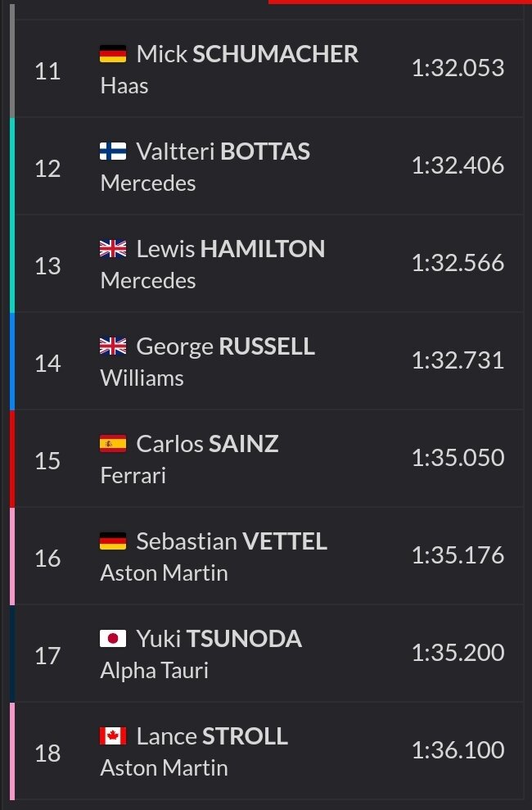Click Alpha Tauri team under Tsunoda

(155, 671)
